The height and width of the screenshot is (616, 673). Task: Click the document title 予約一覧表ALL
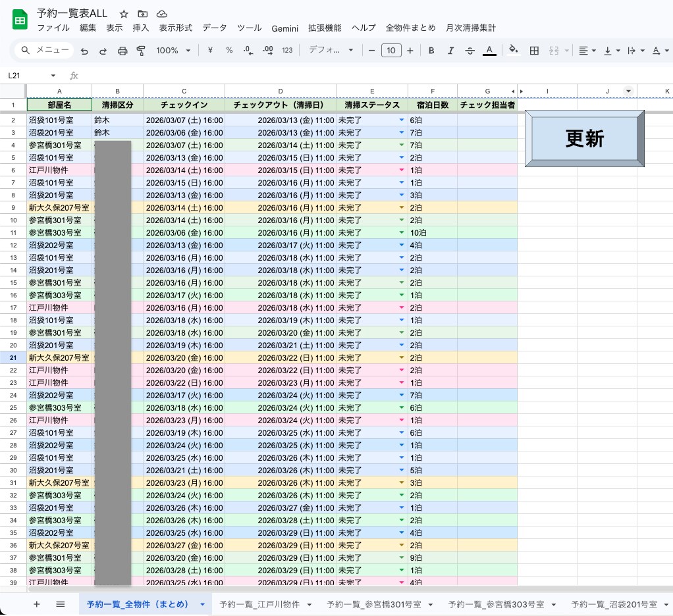72,13
